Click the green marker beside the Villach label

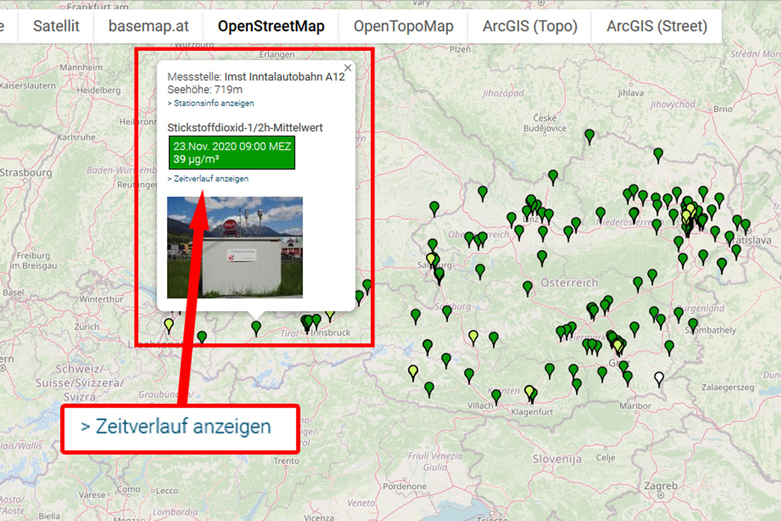coord(496,397)
